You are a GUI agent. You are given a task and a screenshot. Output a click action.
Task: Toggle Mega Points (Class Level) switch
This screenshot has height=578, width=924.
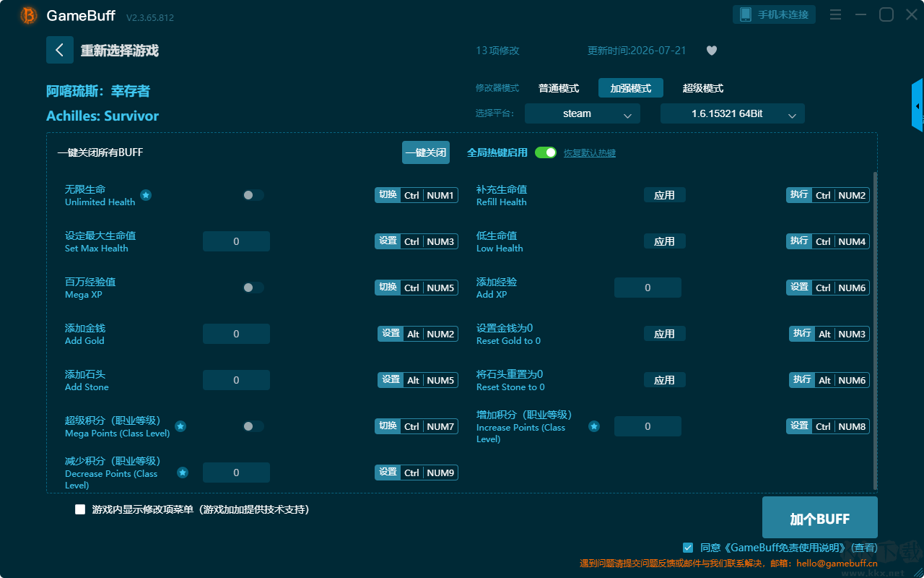pyautogui.click(x=253, y=426)
